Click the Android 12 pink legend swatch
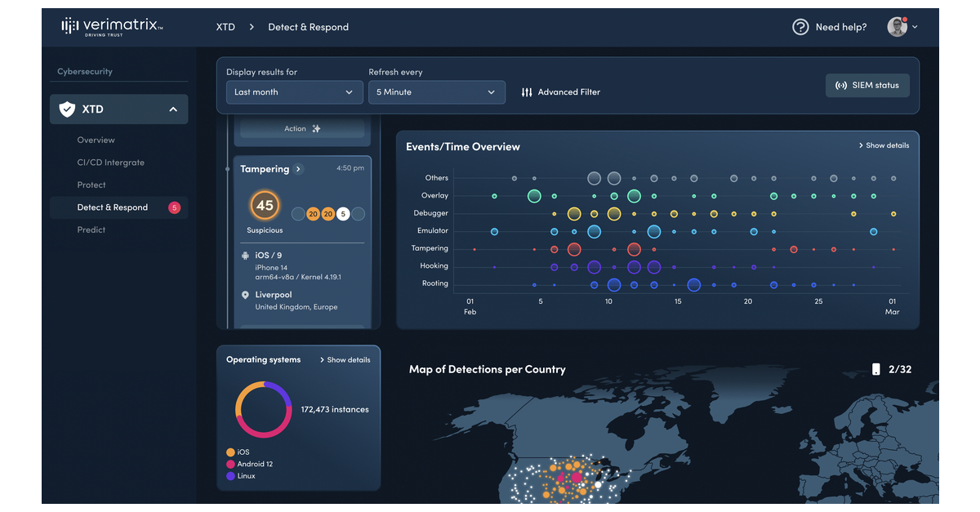The image size is (980, 512). [232, 464]
